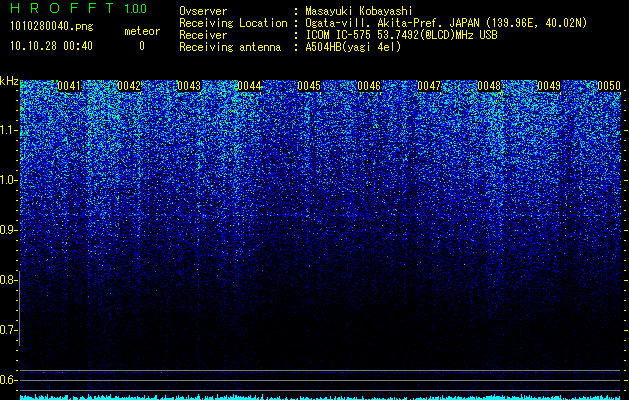Click the Receiving Location field label
The width and height of the screenshot is (629, 400).
[x=233, y=23]
